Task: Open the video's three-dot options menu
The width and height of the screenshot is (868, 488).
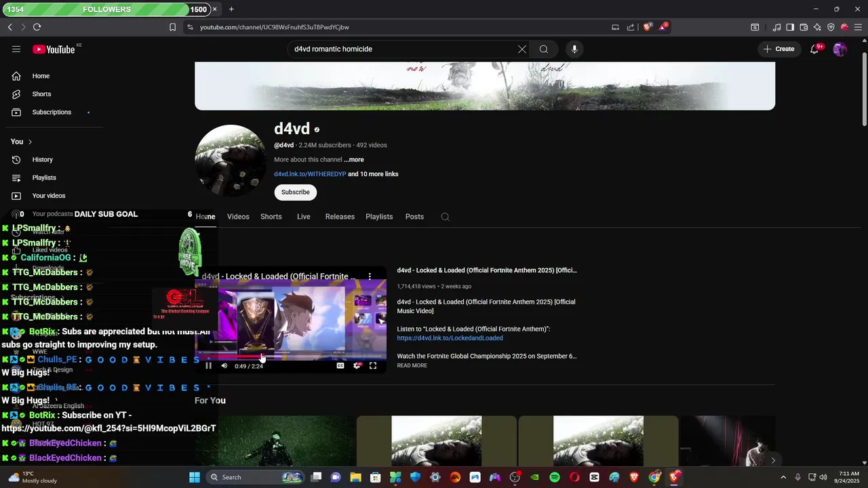Action: pyautogui.click(x=370, y=277)
